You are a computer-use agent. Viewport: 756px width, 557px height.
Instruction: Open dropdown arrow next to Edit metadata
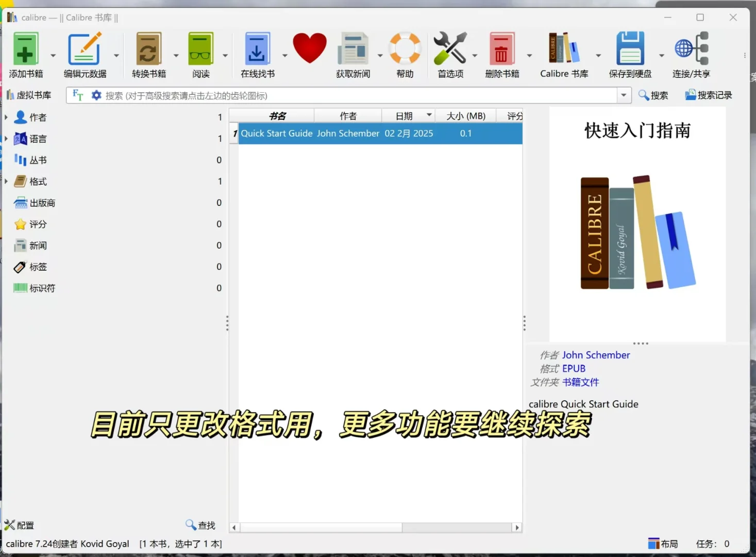116,55
